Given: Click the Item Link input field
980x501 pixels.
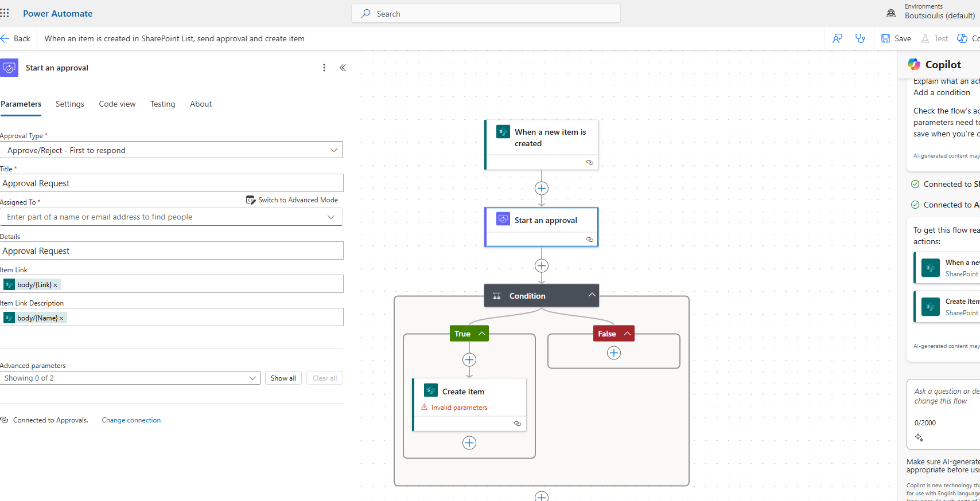Looking at the screenshot, I should click(172, 284).
